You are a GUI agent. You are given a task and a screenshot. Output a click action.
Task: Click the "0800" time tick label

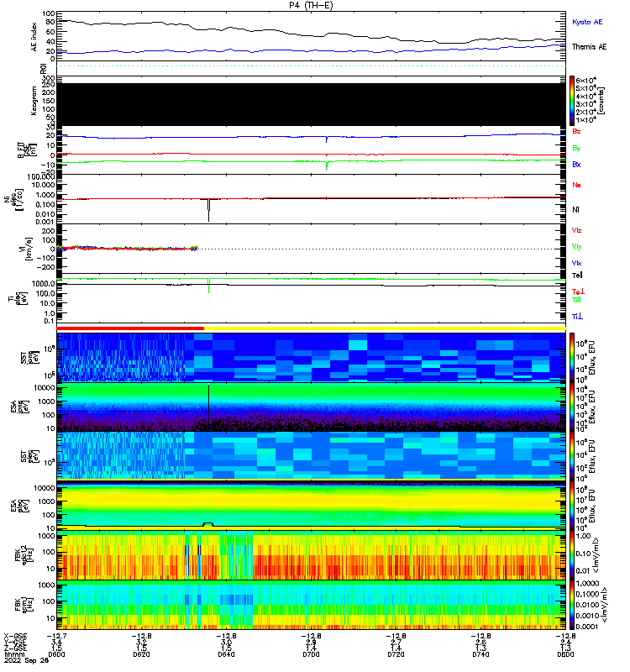(565, 654)
